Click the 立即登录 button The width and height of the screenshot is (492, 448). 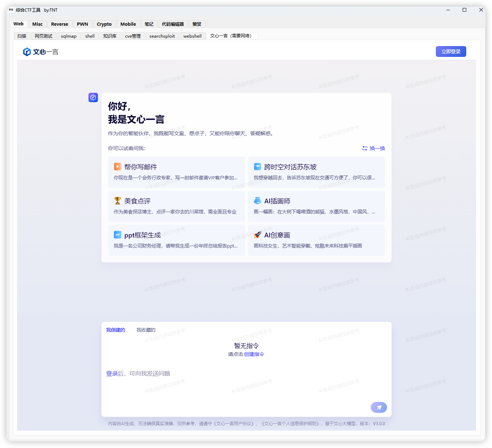(x=451, y=51)
